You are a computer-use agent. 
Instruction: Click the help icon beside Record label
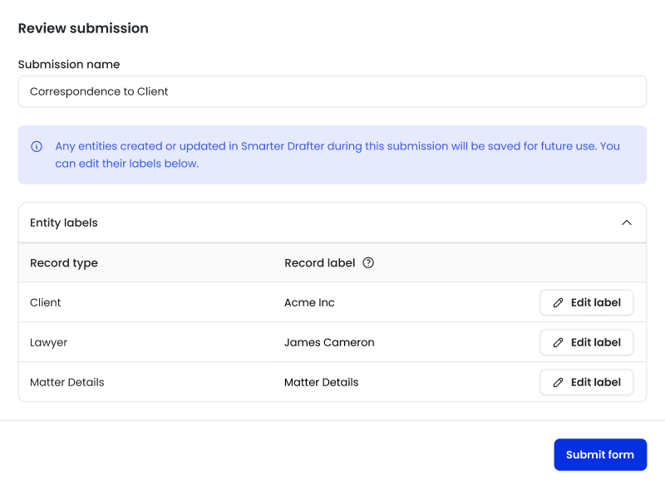pos(368,263)
